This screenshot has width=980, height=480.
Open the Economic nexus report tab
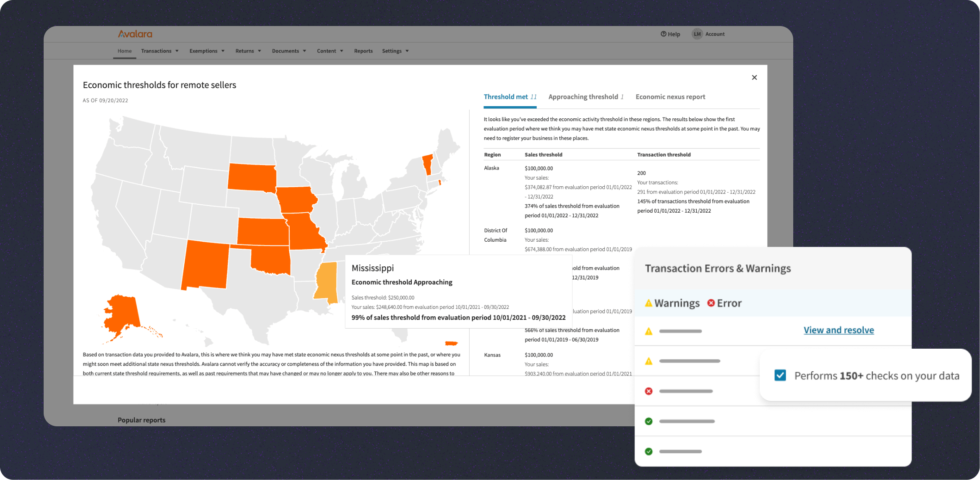click(670, 97)
